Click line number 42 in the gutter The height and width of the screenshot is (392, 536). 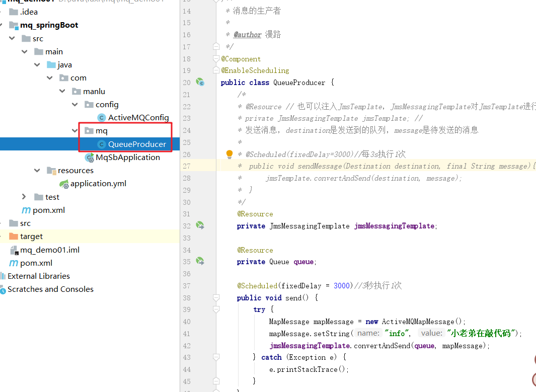[187, 346]
